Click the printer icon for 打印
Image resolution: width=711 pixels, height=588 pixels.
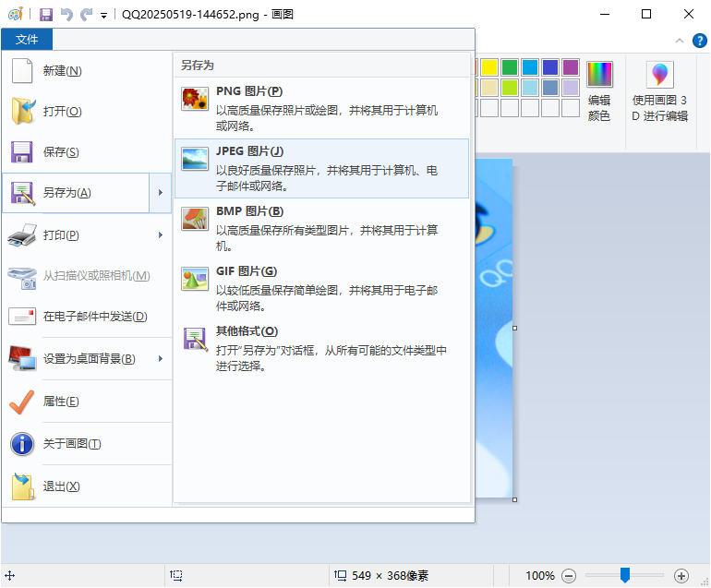22,234
